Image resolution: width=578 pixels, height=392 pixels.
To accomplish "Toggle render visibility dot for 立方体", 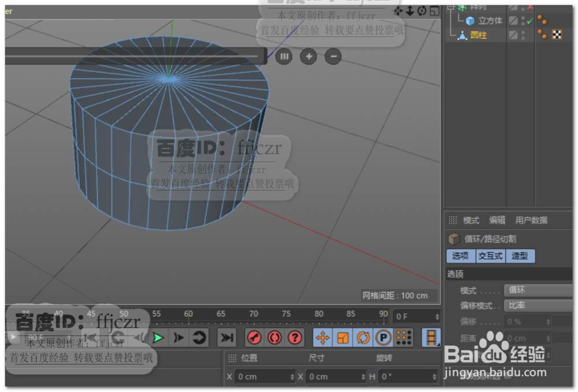I will coord(523,23).
